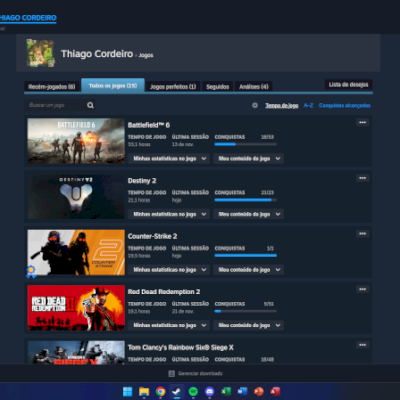Image resolution: width=400 pixels, height=400 pixels.
Task: Launch Excel from the taskbar
Action: click(226, 391)
